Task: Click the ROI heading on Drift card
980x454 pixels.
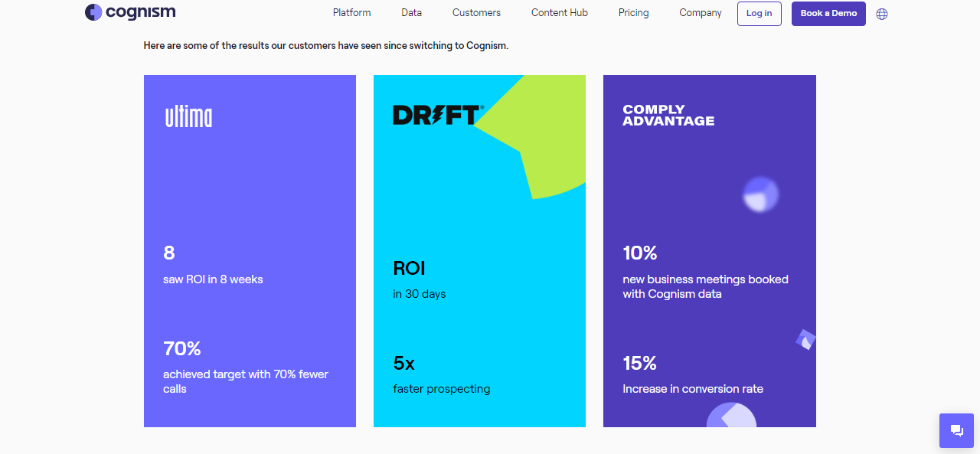Action: click(x=409, y=268)
